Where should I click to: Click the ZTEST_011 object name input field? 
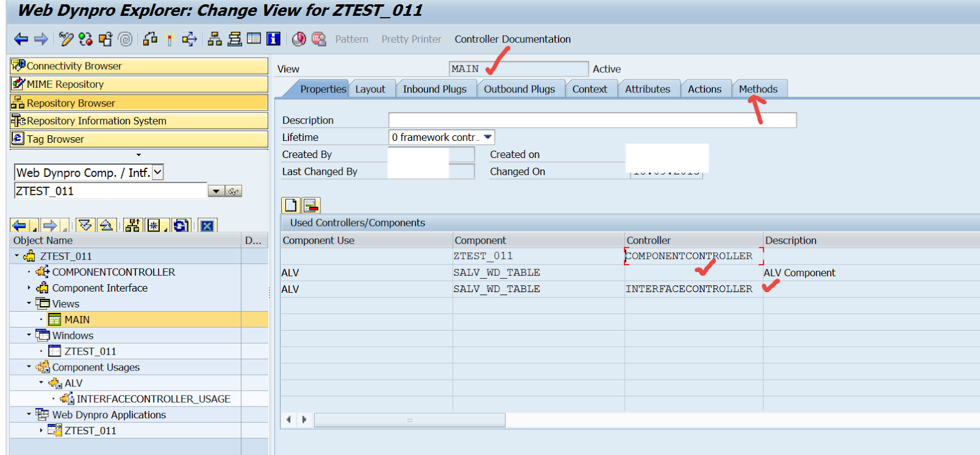[111, 191]
